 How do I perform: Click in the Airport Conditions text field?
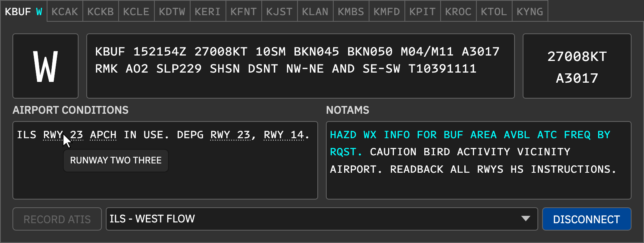point(165,160)
